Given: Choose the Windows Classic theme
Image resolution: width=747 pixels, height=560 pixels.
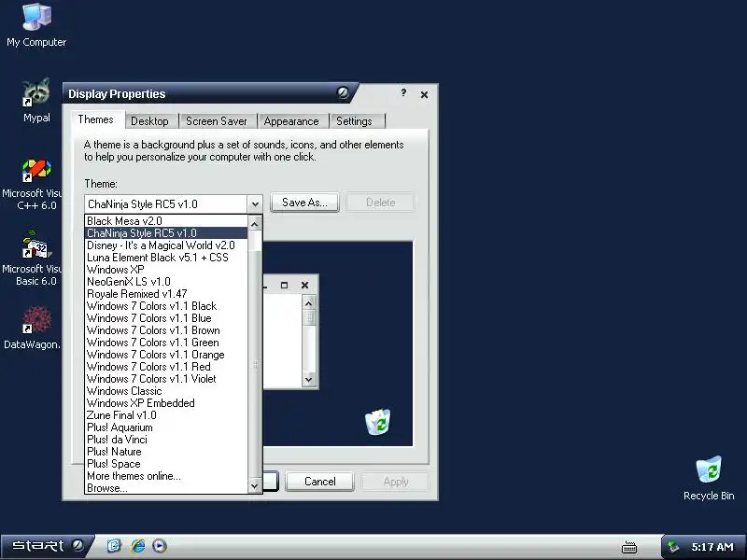Looking at the screenshot, I should (166, 391).
